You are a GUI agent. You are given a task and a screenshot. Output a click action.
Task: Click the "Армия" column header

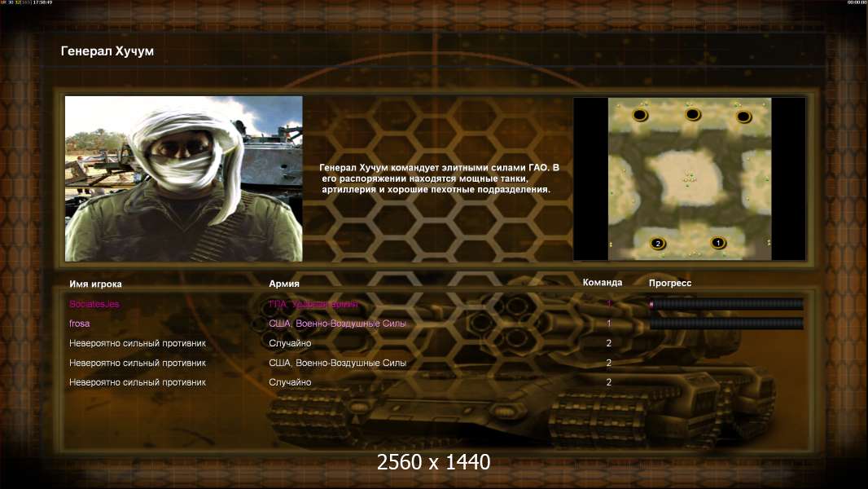284,284
